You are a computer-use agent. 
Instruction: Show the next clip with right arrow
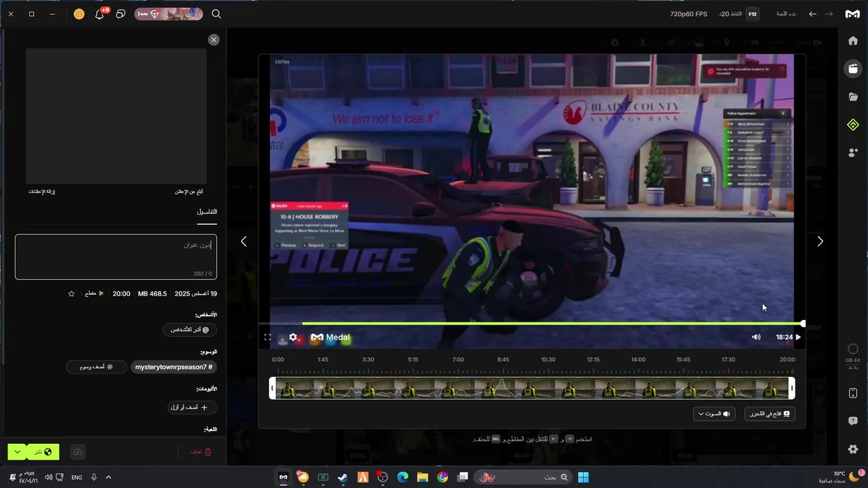[820, 241]
